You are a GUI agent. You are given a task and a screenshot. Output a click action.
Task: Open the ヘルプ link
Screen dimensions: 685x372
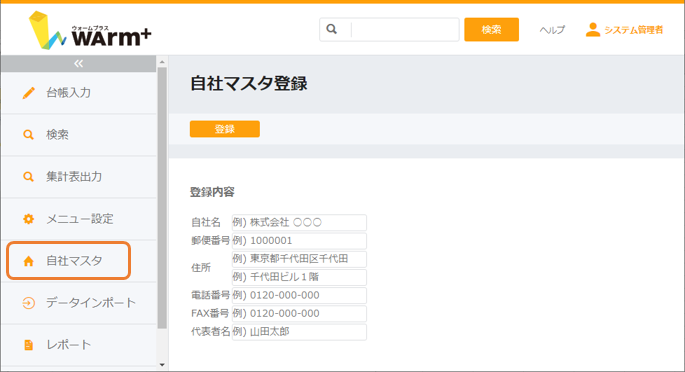(552, 30)
